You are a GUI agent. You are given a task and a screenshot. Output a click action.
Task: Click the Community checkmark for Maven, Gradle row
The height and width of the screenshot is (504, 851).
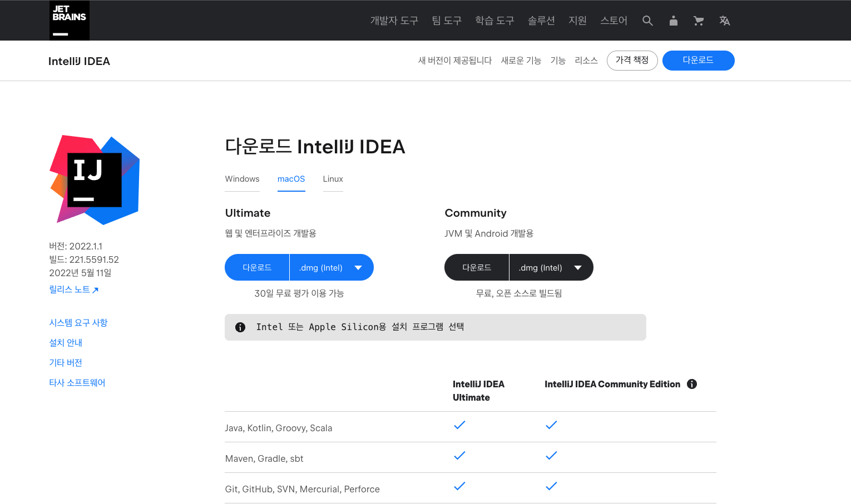click(551, 456)
